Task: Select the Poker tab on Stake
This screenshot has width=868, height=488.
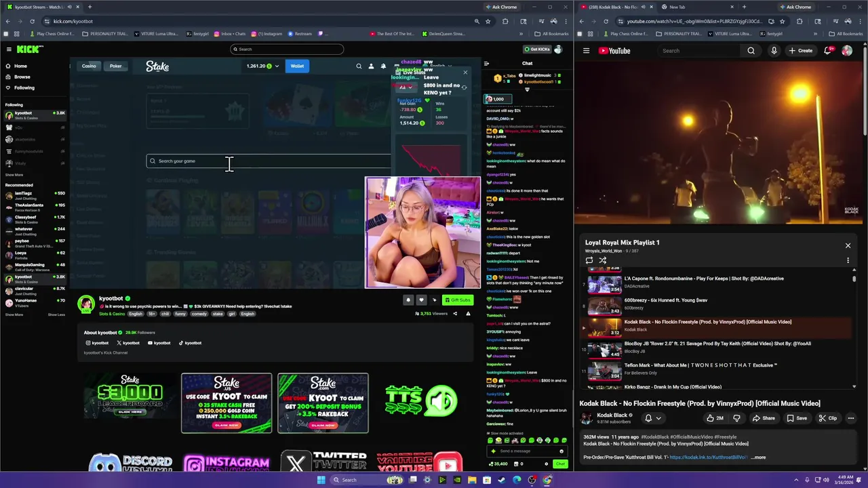Action: click(115, 66)
